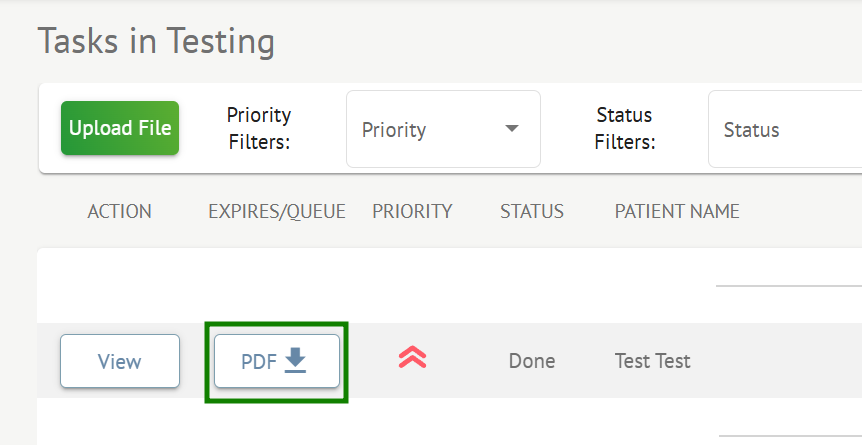Select the red high-priority chevron icon
The width and height of the screenshot is (862, 445).
point(412,358)
